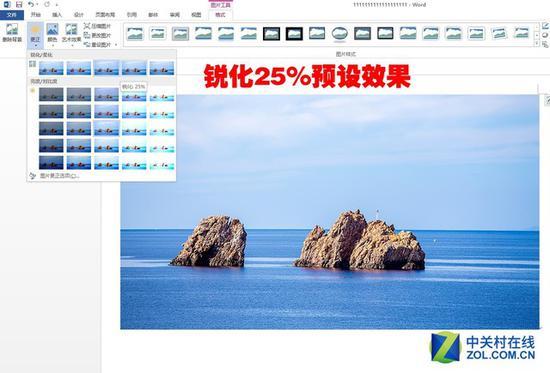550x373 pixels.
Task: Click the Picture Effects icon
Action: [x=545, y=35]
